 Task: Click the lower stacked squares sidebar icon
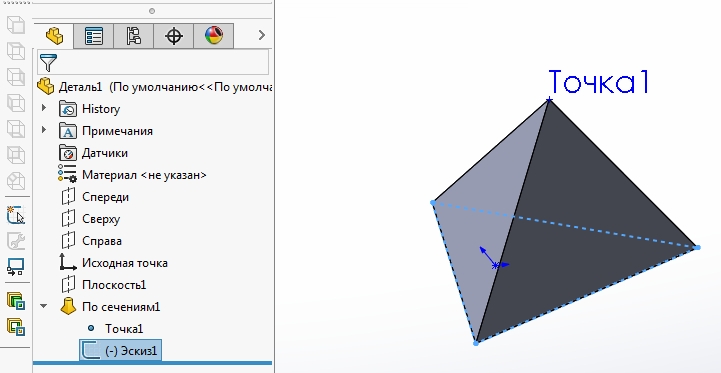(x=16, y=327)
